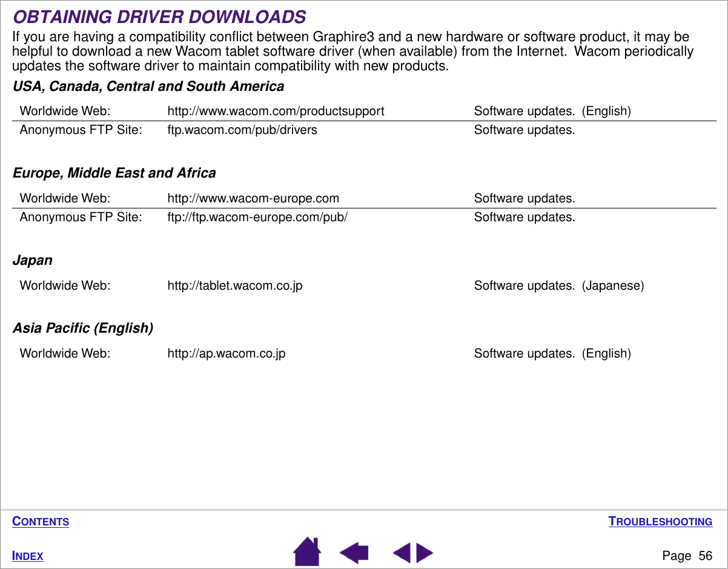
Task: Open the Troubleshooting link
Action: pos(660,522)
